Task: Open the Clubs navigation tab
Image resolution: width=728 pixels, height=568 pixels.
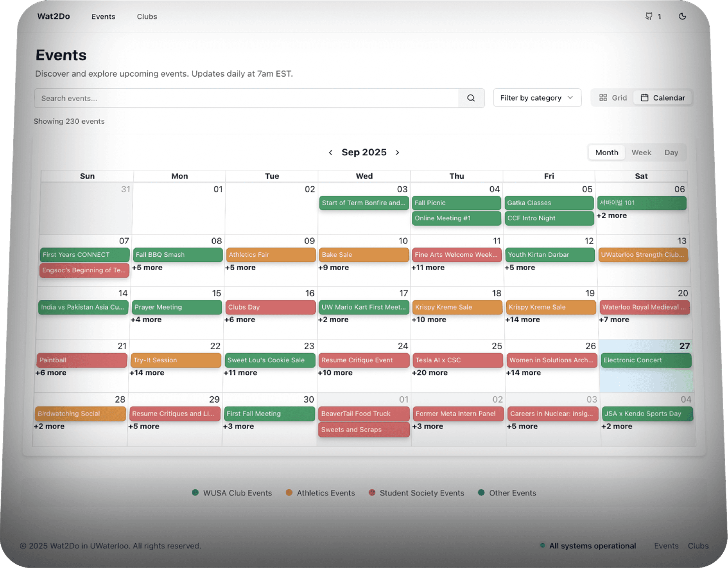Action: click(x=147, y=16)
